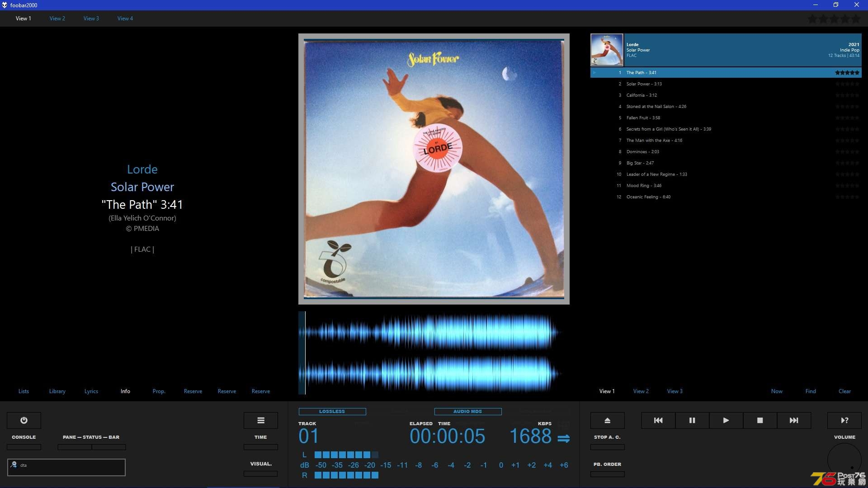Toggle the CONSOLE switch
The width and height of the screenshot is (868, 488).
click(24, 447)
